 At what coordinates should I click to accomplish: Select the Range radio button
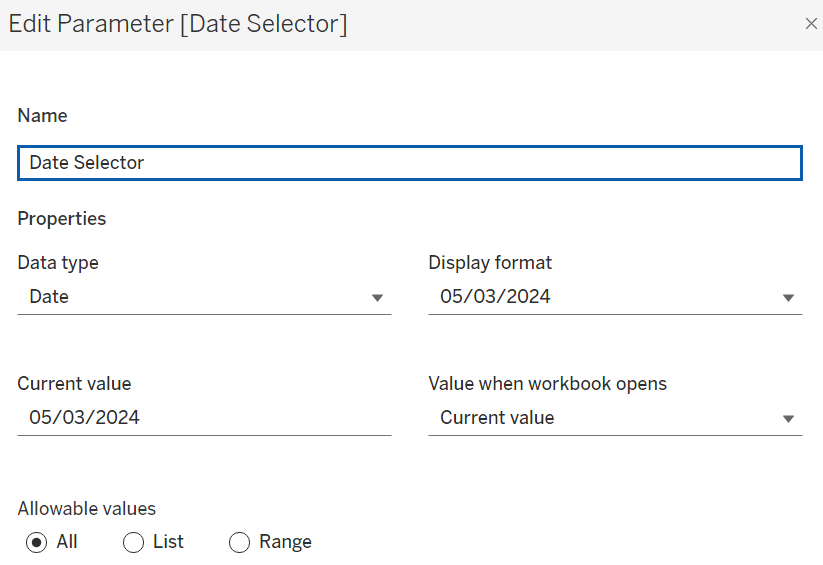pyautogui.click(x=239, y=542)
